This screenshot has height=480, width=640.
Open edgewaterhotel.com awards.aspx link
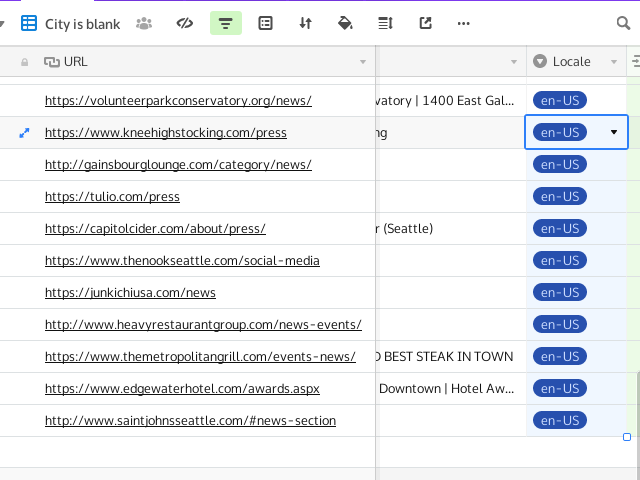point(182,388)
